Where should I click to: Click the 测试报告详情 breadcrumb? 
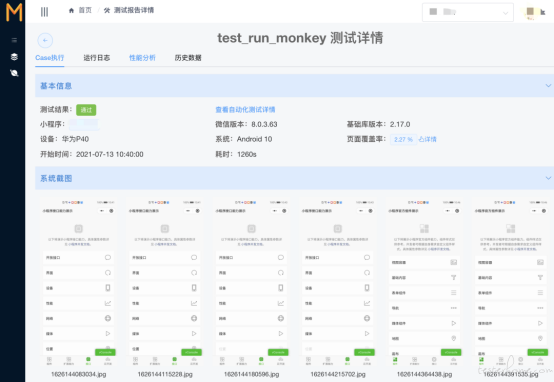pyautogui.click(x=129, y=10)
